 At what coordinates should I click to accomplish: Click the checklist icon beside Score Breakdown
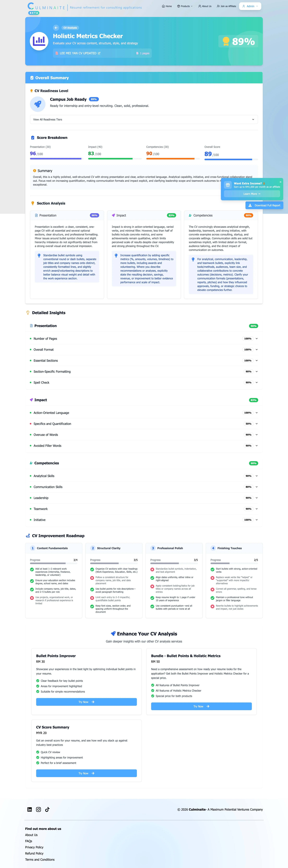33,138
